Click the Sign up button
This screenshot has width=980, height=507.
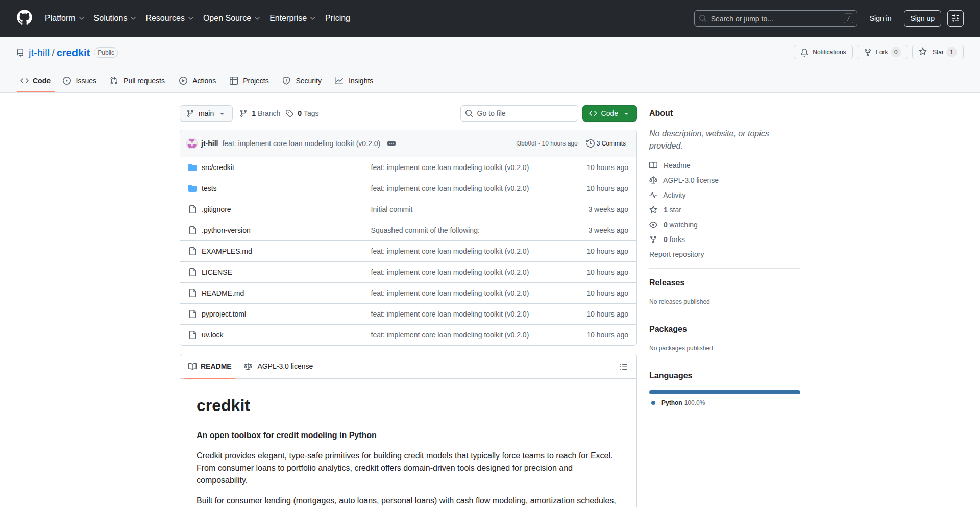(x=922, y=18)
